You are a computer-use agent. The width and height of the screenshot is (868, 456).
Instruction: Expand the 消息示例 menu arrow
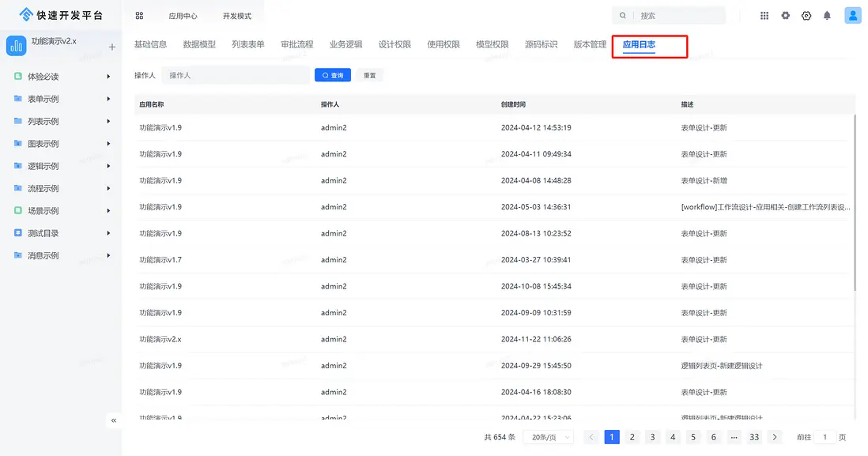click(x=108, y=256)
